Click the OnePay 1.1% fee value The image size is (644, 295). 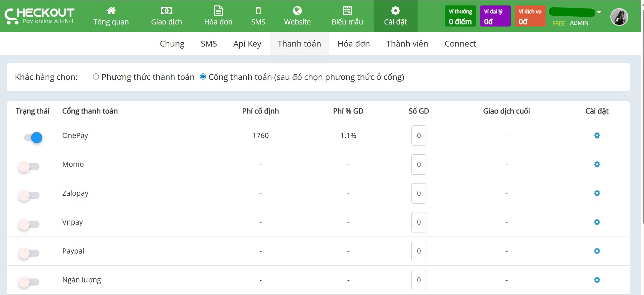click(x=348, y=136)
